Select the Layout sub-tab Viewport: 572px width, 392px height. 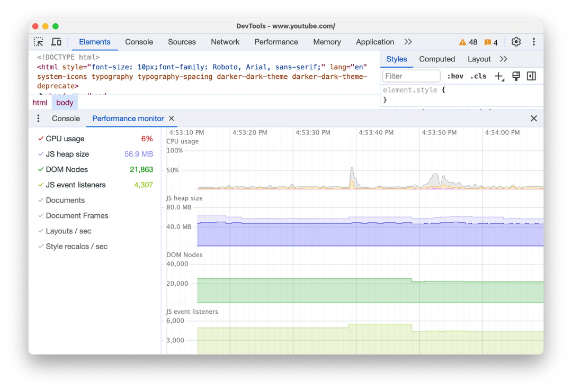(479, 59)
